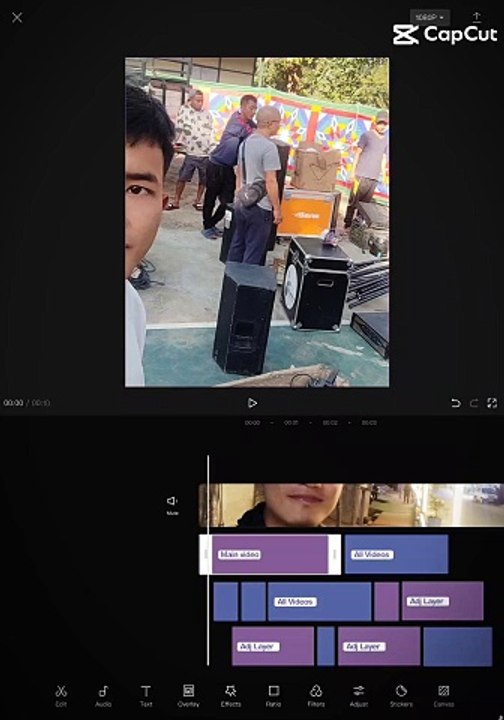
Task: Tap the export upload arrow icon
Action: click(476, 17)
